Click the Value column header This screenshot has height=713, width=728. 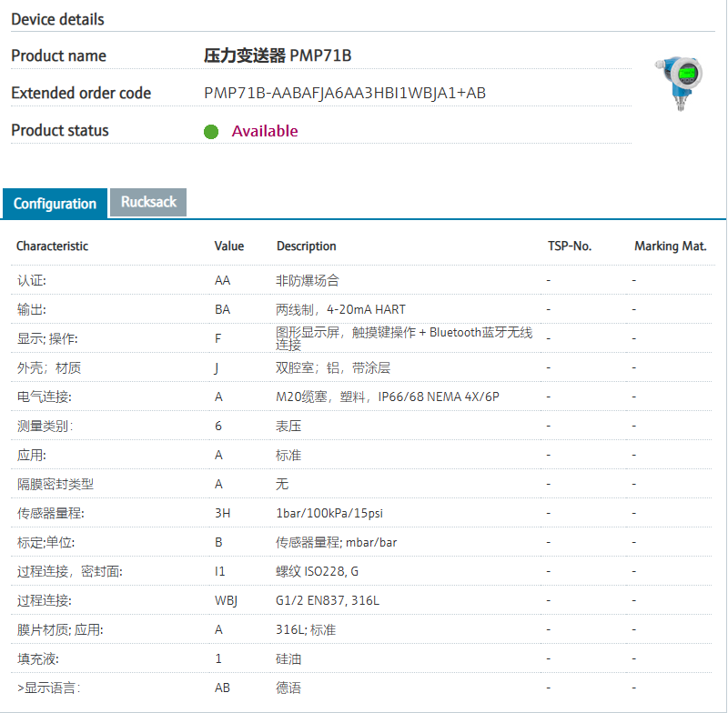point(229,246)
